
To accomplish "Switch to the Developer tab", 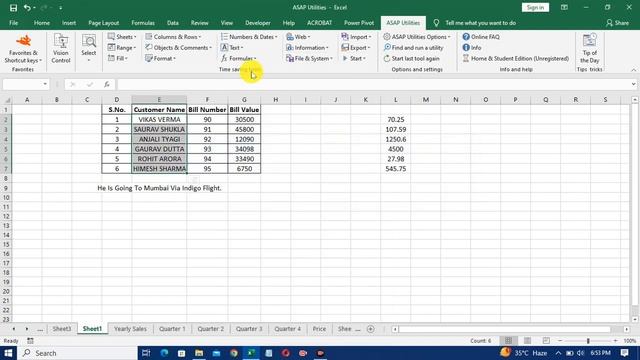I will (x=258, y=23).
